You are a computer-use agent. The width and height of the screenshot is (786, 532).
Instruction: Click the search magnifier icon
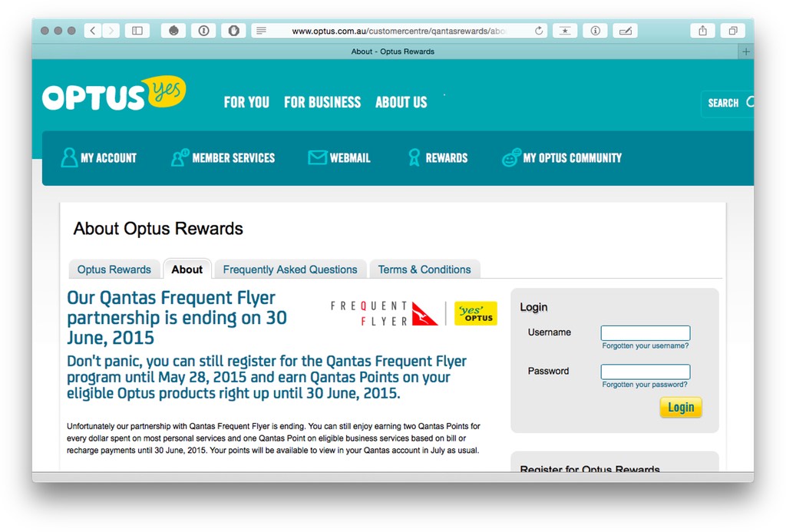pos(751,102)
